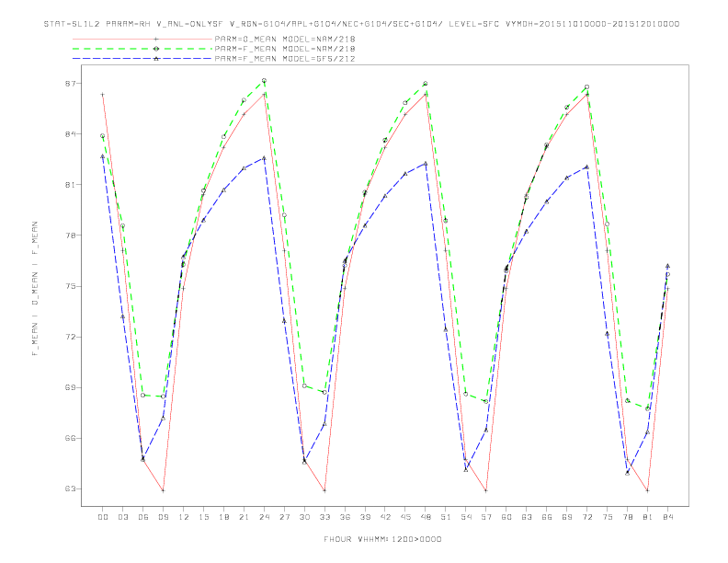Click x-axis forecast hour label 00
Viewport: 728px width, 563px height.
click(x=103, y=517)
